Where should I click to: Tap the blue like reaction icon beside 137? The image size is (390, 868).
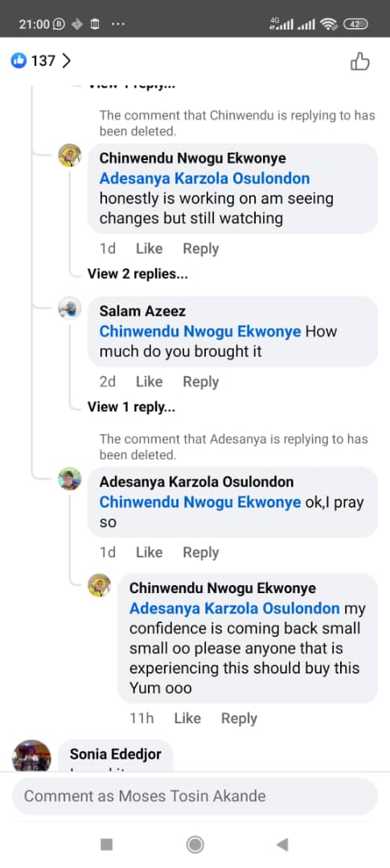click(x=18, y=60)
